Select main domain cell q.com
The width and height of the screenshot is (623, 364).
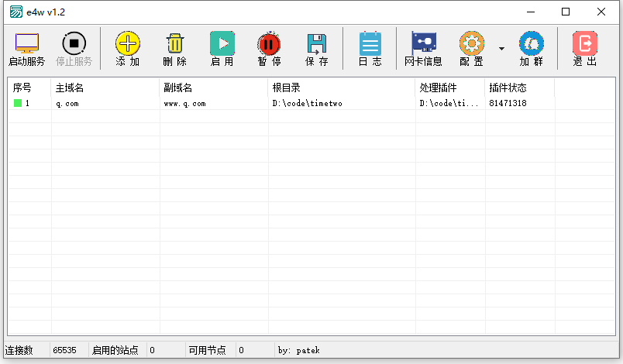pos(67,104)
